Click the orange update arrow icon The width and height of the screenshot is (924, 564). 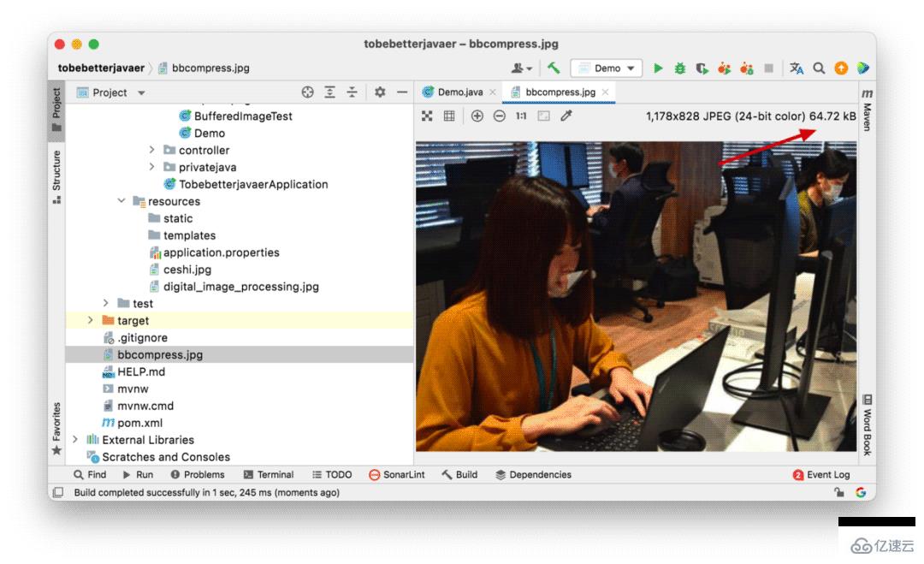pos(841,68)
